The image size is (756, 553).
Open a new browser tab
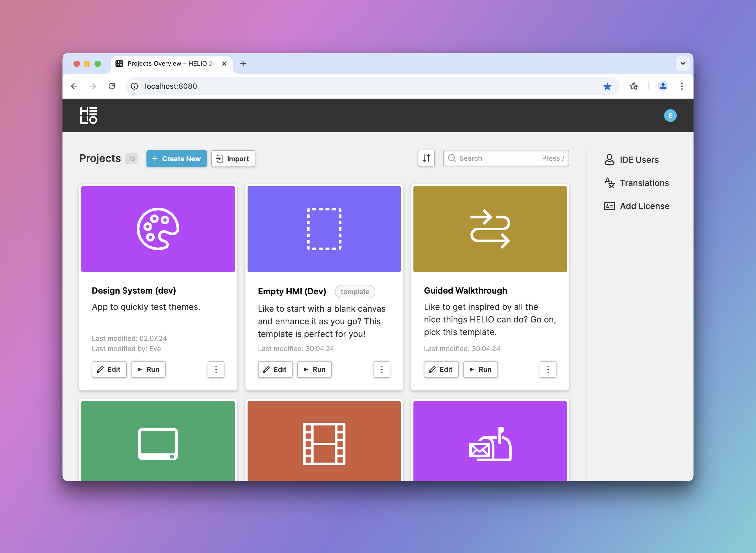(x=243, y=64)
